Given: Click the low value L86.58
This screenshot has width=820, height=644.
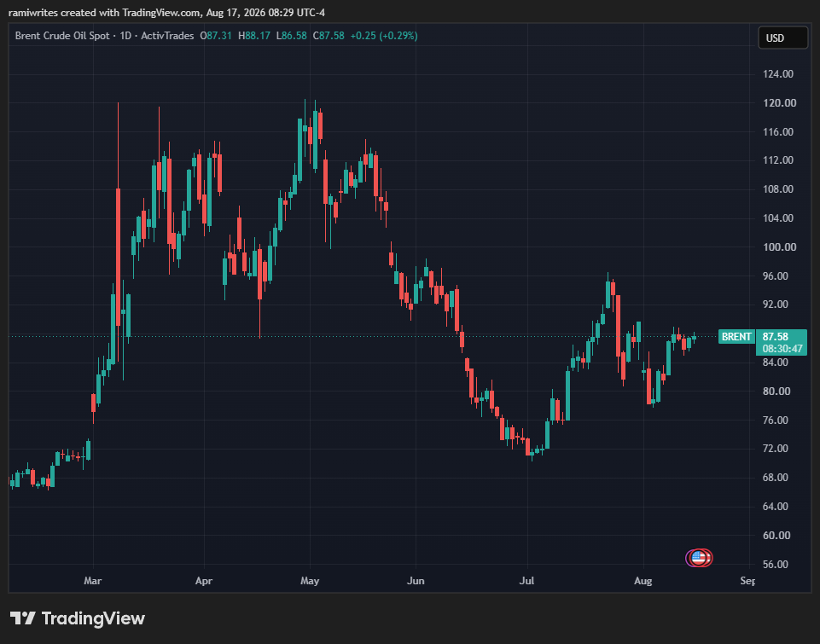Looking at the screenshot, I should tap(291, 36).
